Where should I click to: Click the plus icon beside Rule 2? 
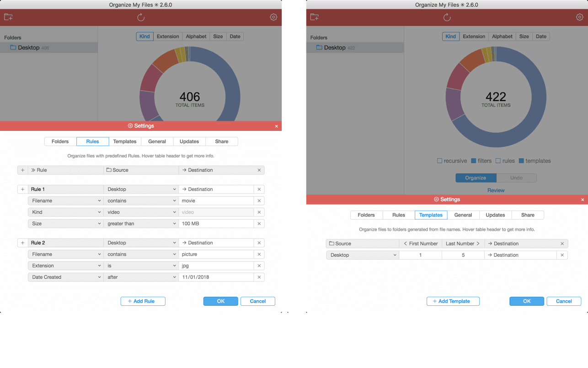[x=22, y=243]
